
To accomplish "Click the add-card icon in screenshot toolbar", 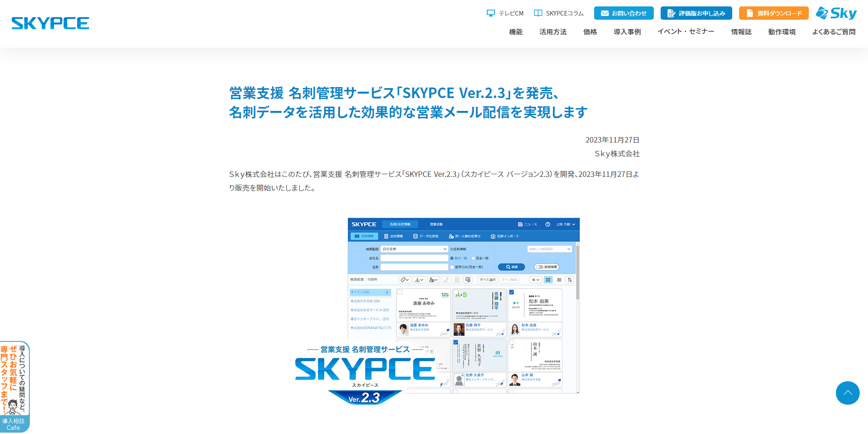I will (468, 280).
